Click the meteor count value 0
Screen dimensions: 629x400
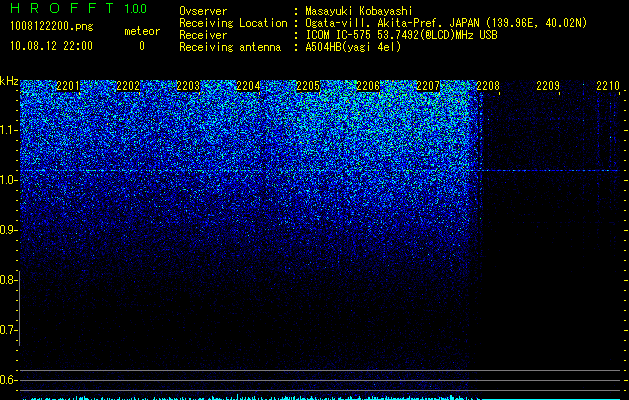pos(142,46)
